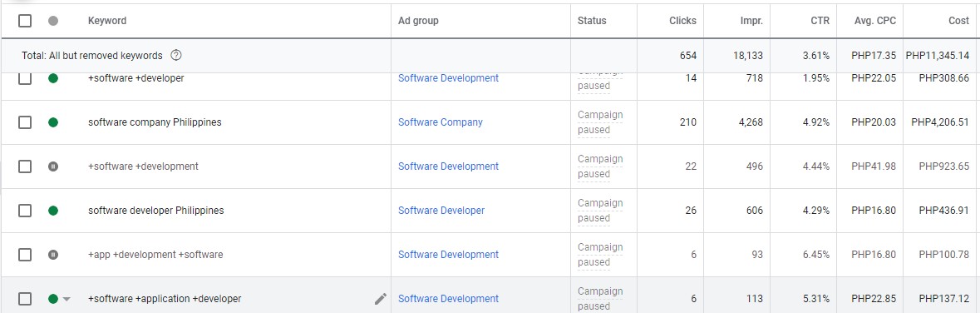Open Software Development link in +software +developer row
The height and width of the screenshot is (313, 980).
(x=448, y=78)
